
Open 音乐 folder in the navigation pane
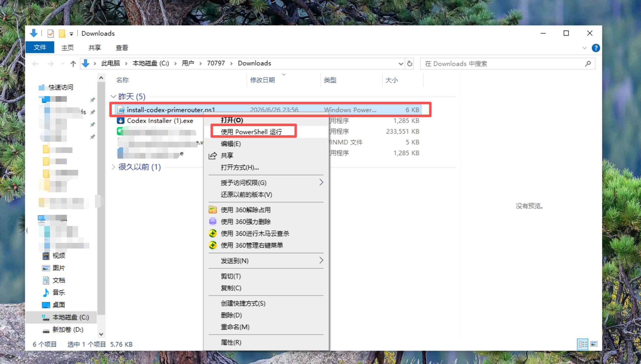59,293
